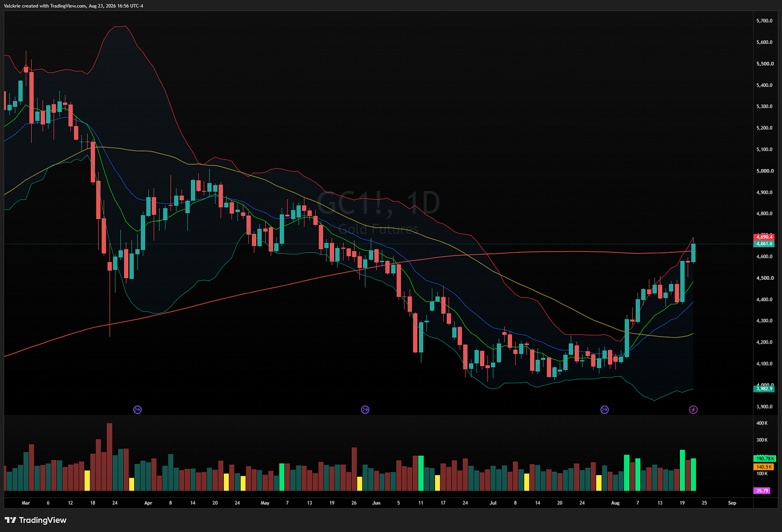Viewport: 782px width, 532px height.
Task: Click the red 4,690.4 price label
Action: (x=764, y=237)
